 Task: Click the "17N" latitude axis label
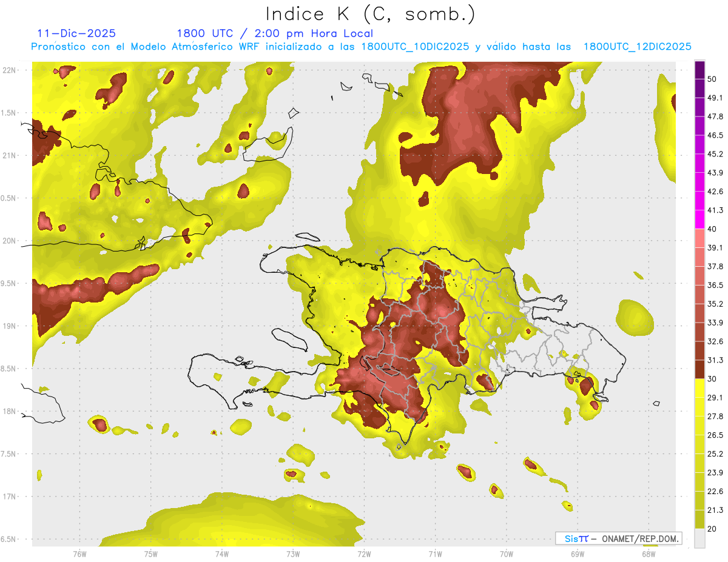(9, 497)
